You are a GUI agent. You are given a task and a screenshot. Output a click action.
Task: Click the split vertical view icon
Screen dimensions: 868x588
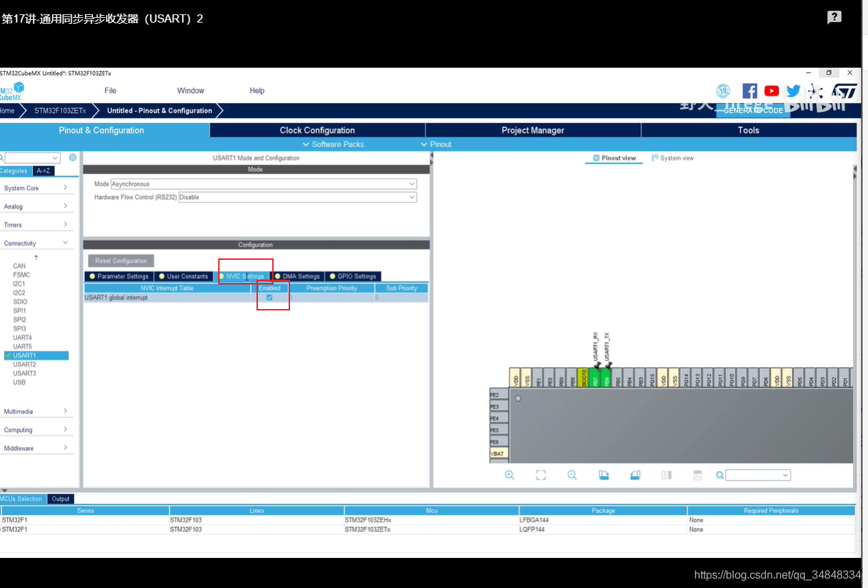point(666,475)
